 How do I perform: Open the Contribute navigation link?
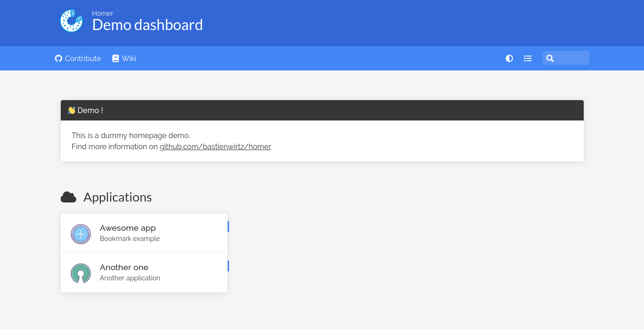83,58
